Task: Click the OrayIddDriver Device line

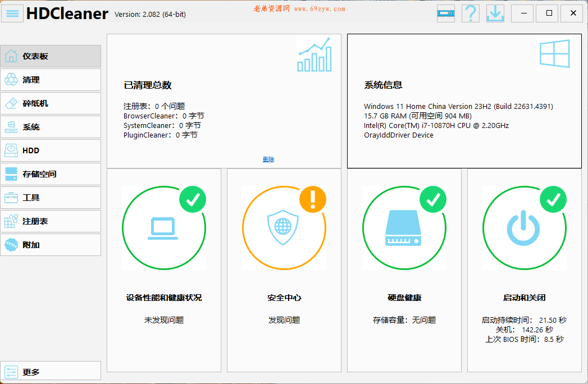Action: coord(399,135)
